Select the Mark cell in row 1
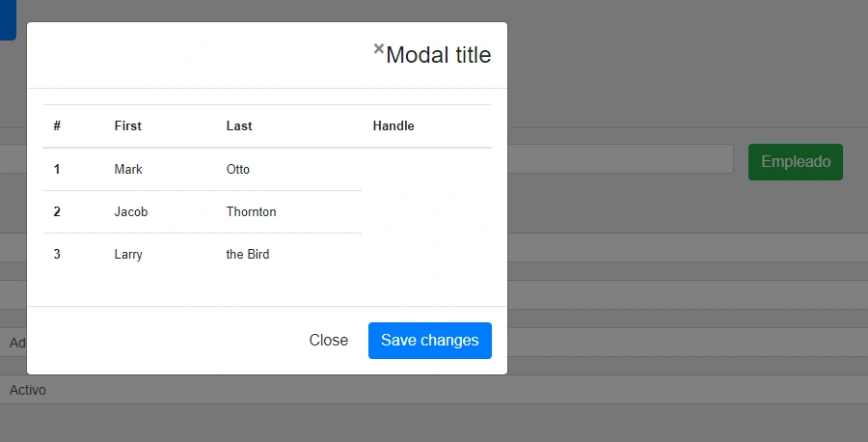 tap(128, 169)
